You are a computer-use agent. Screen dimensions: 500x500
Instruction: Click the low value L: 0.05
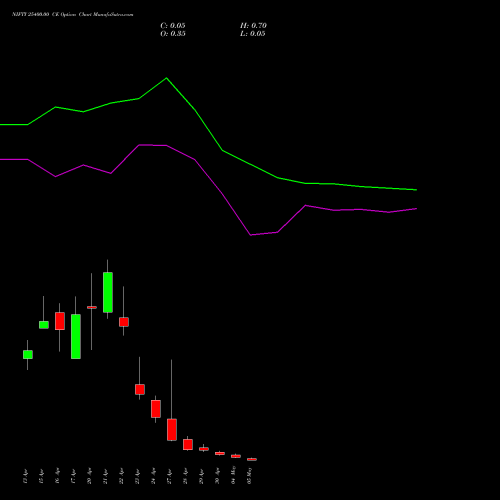point(253,34)
